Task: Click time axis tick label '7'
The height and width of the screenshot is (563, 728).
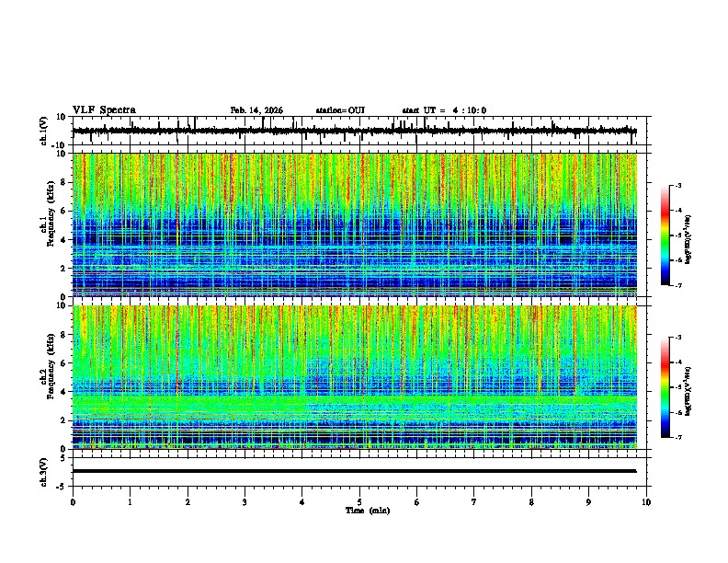Action: tap(474, 502)
